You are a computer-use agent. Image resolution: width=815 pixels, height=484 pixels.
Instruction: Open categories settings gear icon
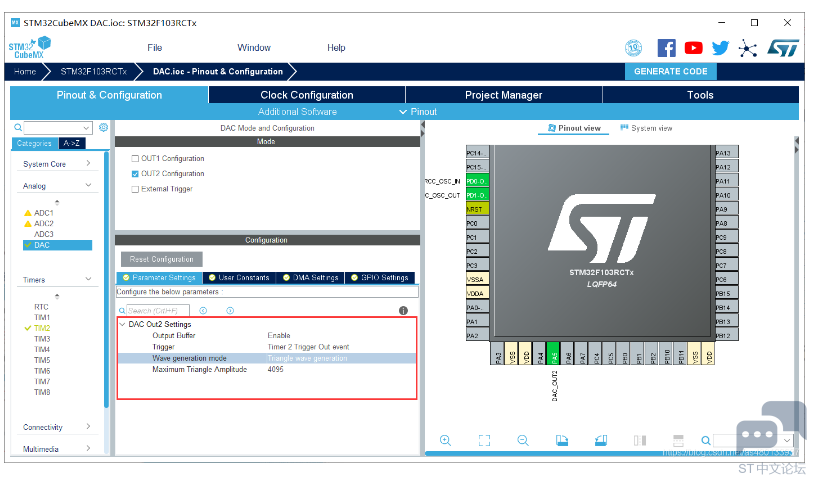(x=103, y=127)
